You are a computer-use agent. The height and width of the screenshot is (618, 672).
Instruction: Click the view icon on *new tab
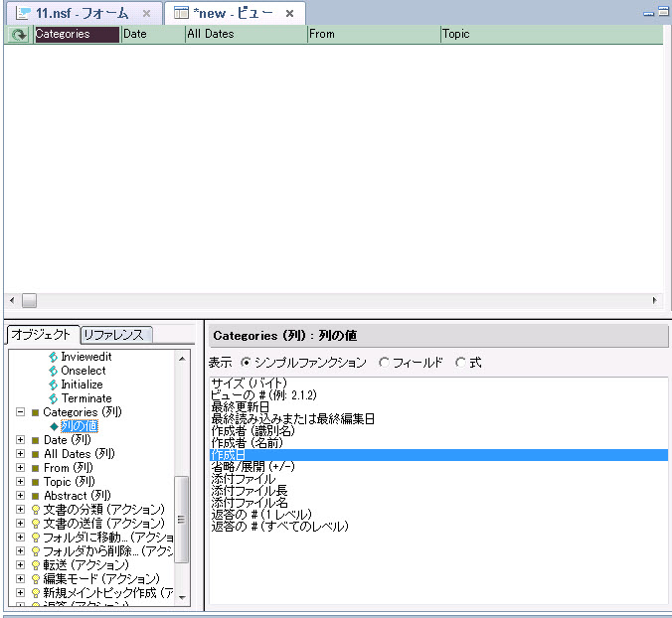(182, 14)
